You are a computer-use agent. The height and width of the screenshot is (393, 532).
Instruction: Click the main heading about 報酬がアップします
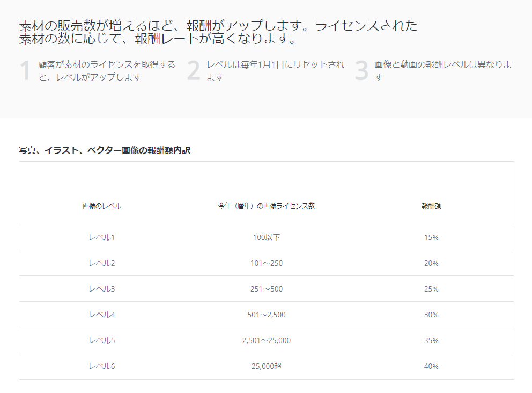pyautogui.click(x=218, y=32)
